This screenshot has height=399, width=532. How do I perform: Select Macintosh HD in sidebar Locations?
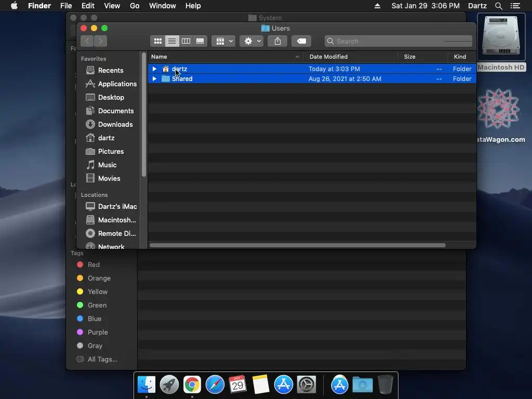[x=110, y=220]
